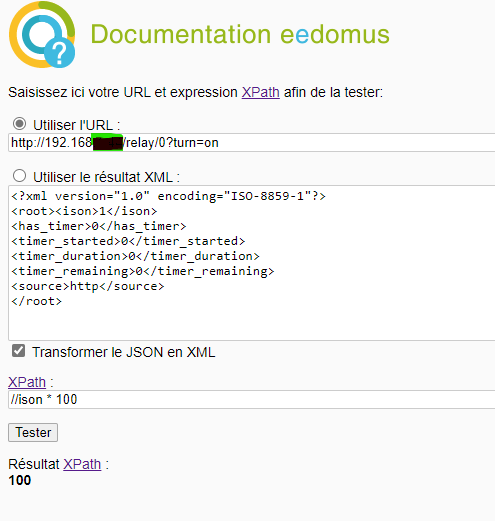Click the <source>http</source> line in XML
The height and width of the screenshot is (521, 495).
point(88,286)
